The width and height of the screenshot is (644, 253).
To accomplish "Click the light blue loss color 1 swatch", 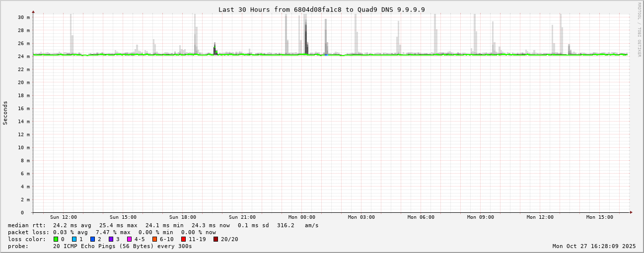I will click(x=74, y=239).
